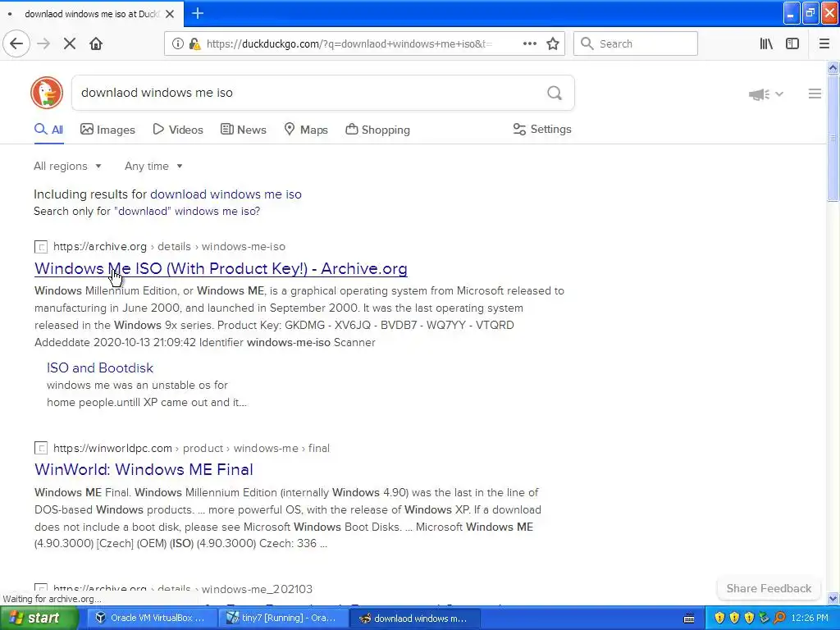Viewport: 840px width, 630px height.
Task: Show site information icon in address bar
Action: 177,43
